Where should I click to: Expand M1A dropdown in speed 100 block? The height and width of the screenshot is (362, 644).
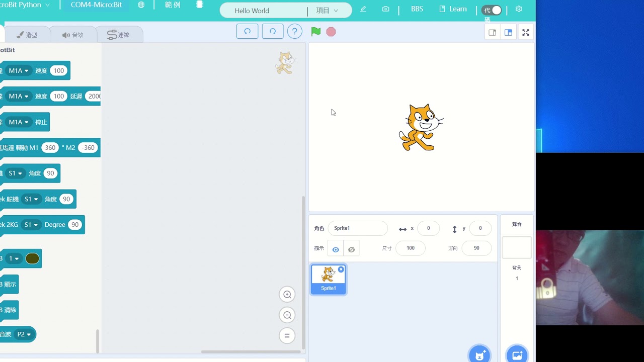pyautogui.click(x=19, y=71)
